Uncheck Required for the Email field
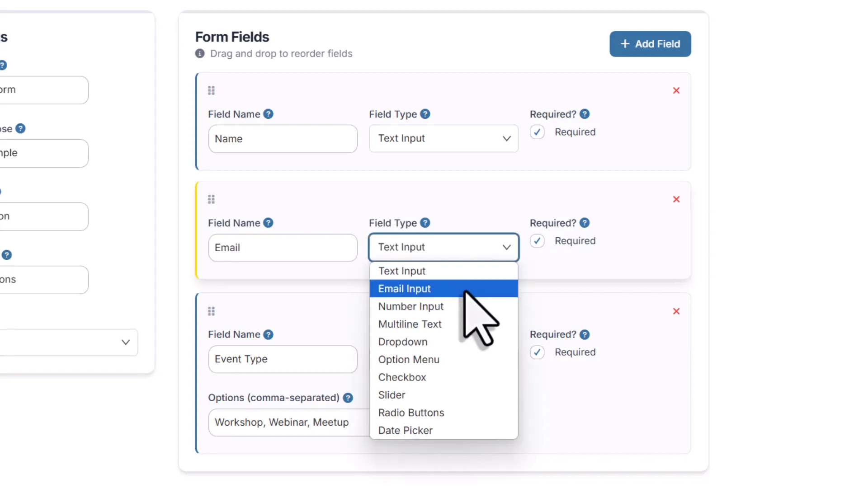The image size is (868, 488). tap(537, 241)
